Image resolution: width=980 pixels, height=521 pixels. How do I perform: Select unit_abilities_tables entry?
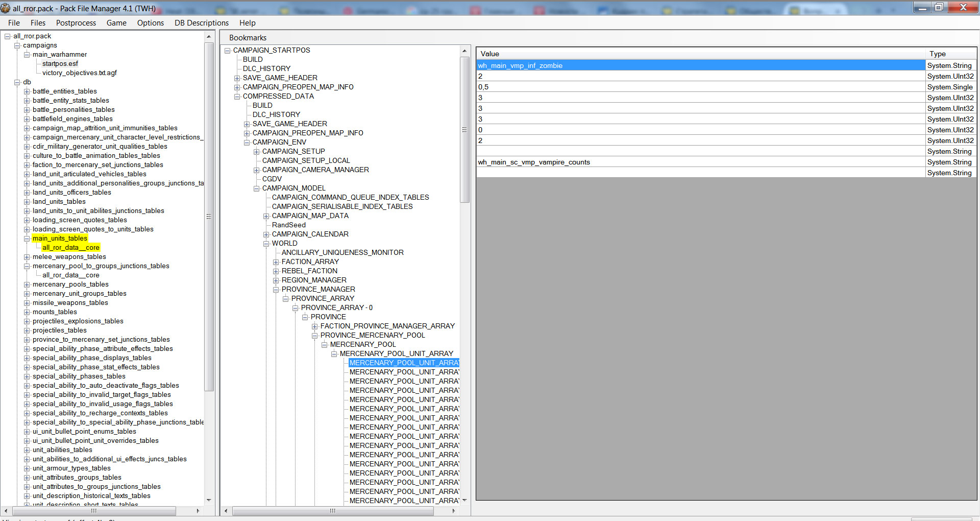62,450
